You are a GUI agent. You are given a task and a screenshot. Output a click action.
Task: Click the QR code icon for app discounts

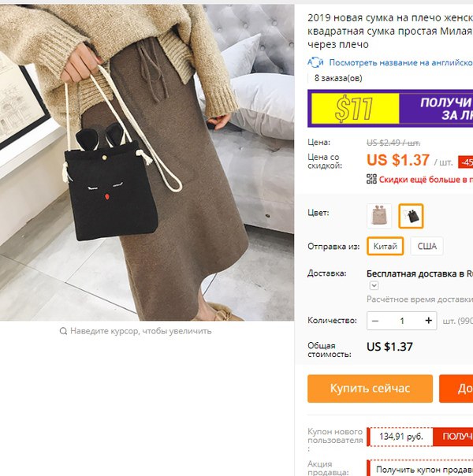(371, 179)
